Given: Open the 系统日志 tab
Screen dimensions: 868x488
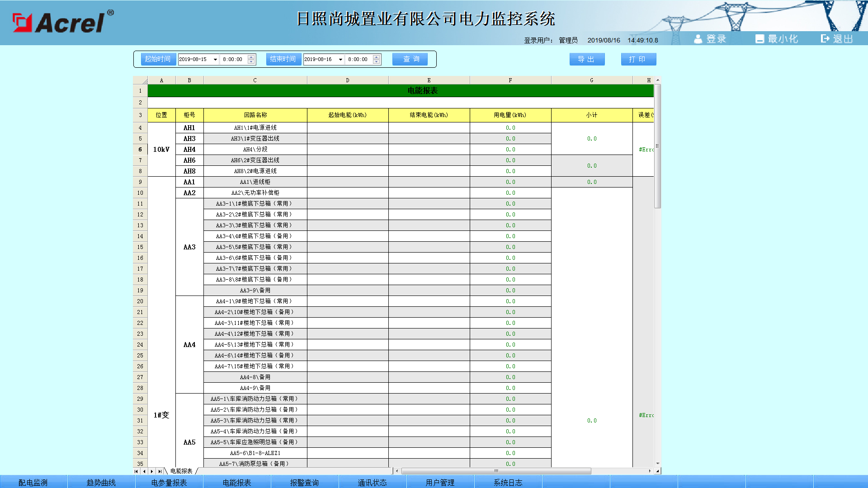Looking at the screenshot, I should point(508,482).
